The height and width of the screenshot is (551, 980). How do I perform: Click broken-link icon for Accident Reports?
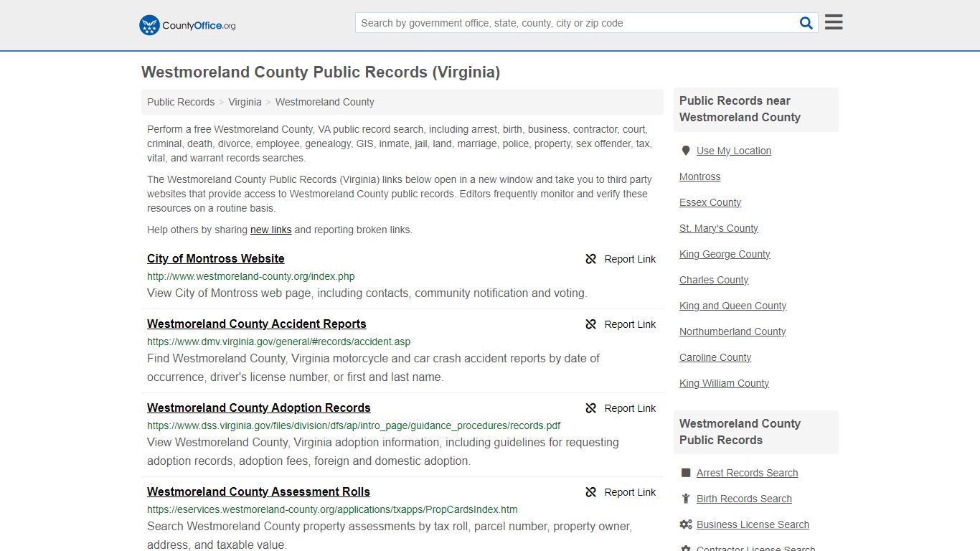pos(591,324)
